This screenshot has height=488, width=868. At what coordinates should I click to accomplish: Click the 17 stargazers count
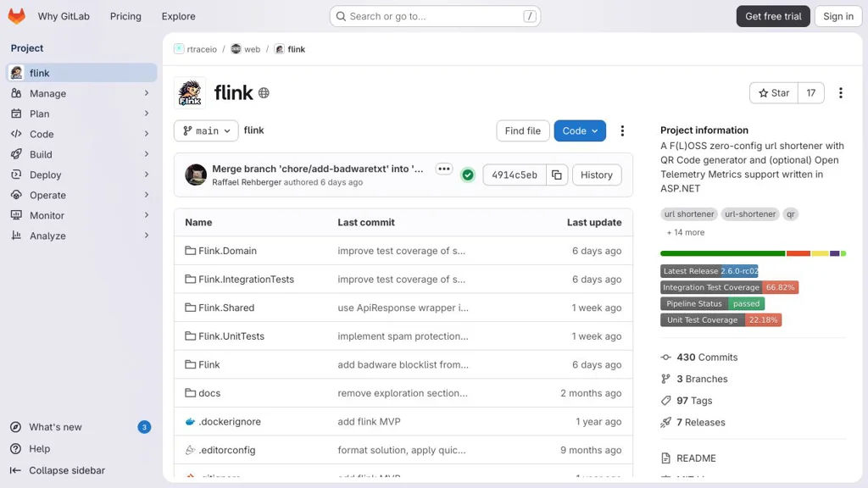(x=811, y=93)
